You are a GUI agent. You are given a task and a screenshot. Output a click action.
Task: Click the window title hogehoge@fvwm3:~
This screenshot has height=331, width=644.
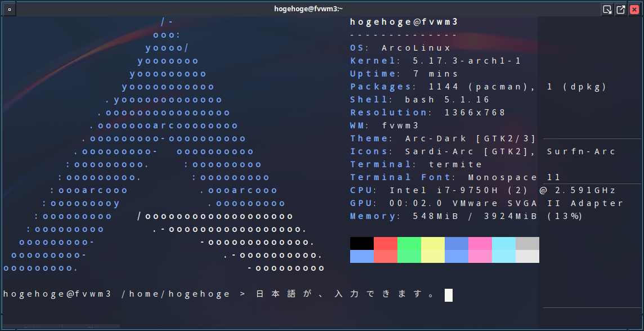(308, 9)
